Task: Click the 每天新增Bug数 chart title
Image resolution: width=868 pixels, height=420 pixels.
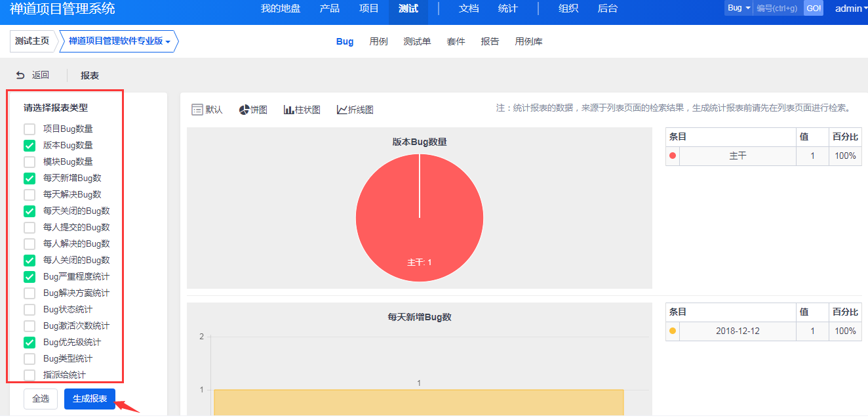Action: tap(420, 317)
